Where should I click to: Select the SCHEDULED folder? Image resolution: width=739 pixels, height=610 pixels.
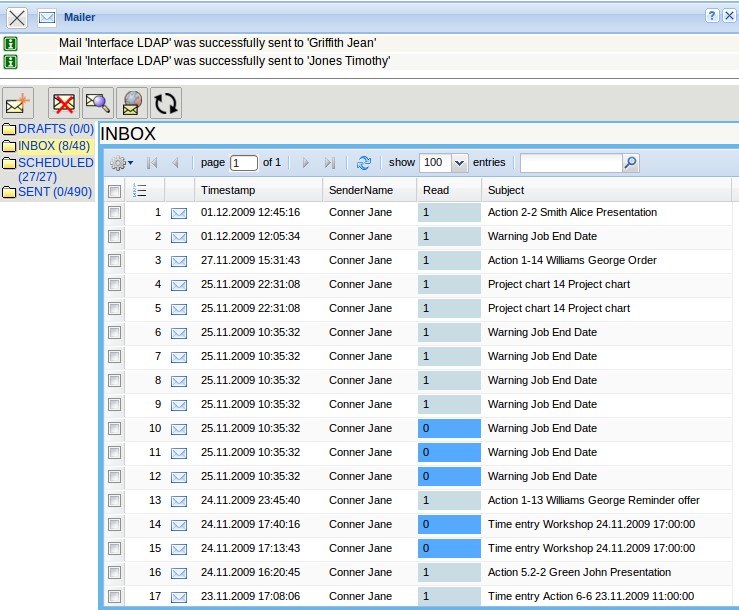pyautogui.click(x=55, y=163)
